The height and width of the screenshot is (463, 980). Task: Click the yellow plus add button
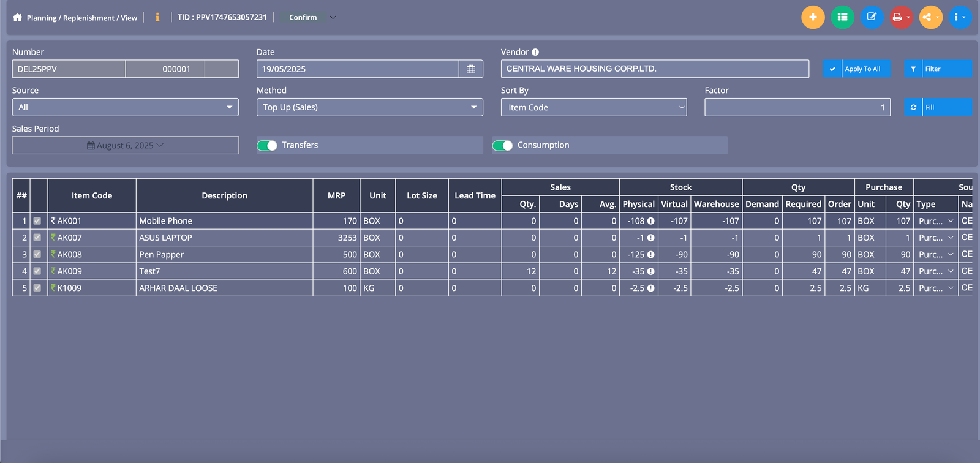coord(813,17)
